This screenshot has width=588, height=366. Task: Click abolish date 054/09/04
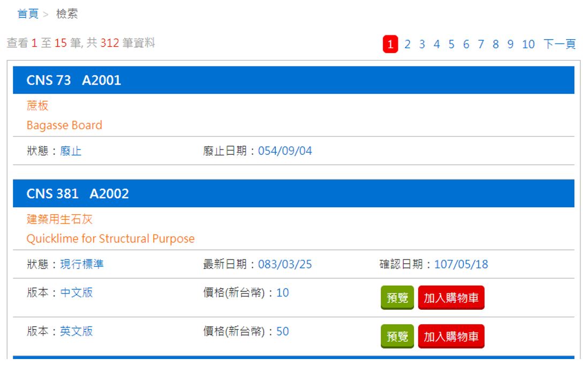tap(285, 151)
